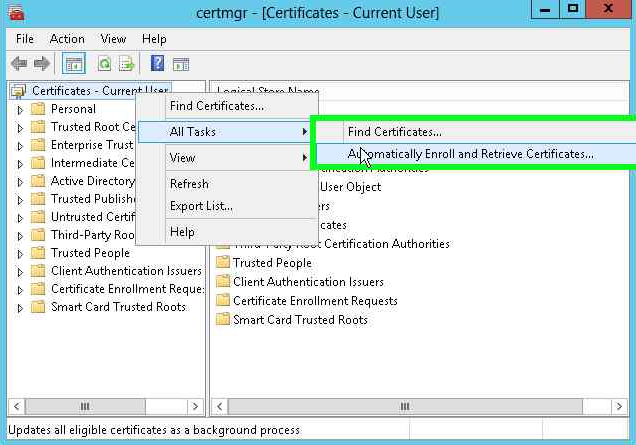Viewport: 636px width, 445px height.
Task: Expand the Untrusted Certificates tree node
Action: click(19, 218)
